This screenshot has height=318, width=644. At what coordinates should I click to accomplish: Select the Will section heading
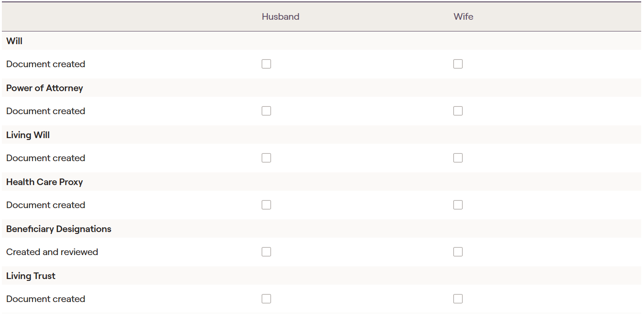point(15,41)
